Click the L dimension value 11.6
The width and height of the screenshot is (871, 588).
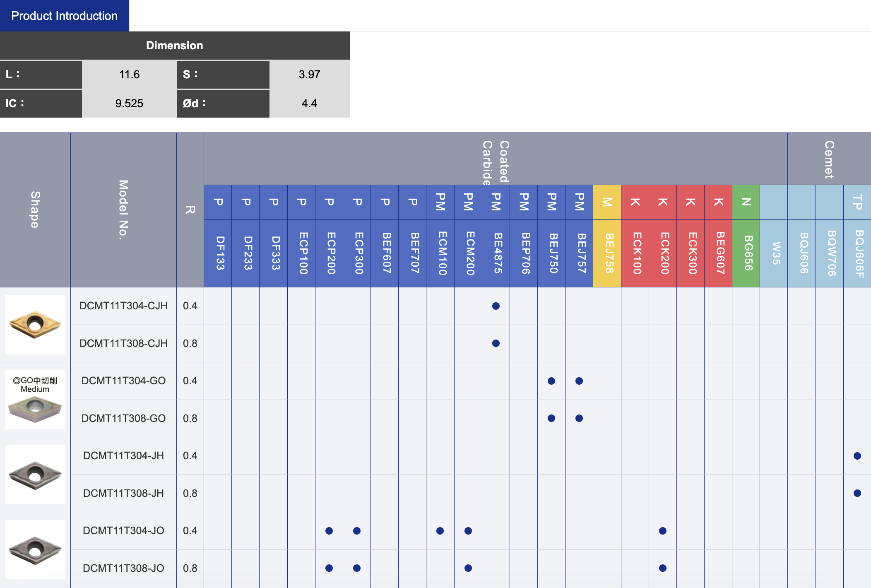[x=129, y=75]
